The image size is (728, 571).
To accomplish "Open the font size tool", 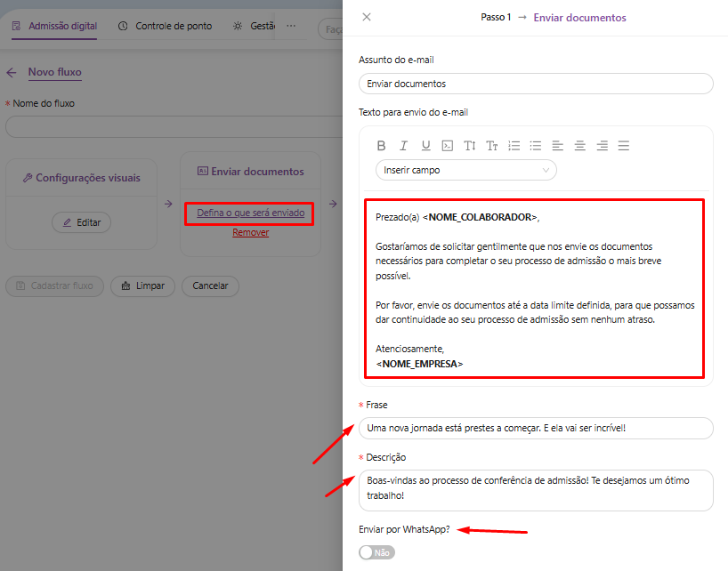I will [x=491, y=146].
